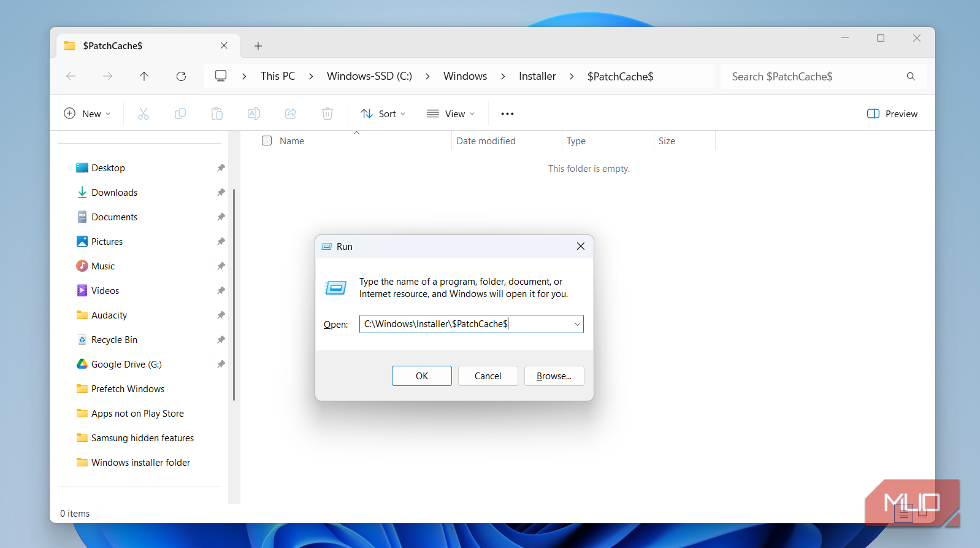Click the navigation pane scrollbar
Viewport: 980px width, 548px height.
[x=234, y=295]
